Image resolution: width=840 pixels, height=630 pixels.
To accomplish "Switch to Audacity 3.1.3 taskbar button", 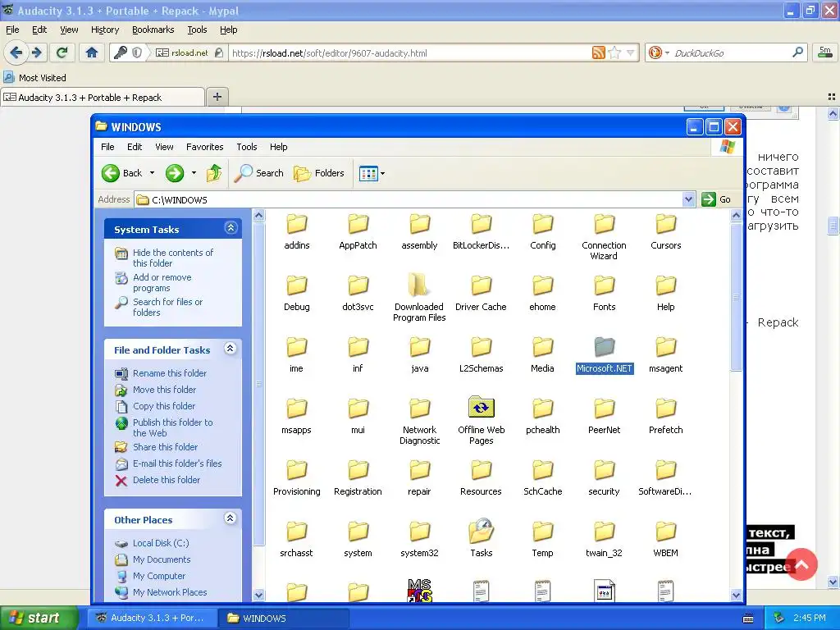I will 152,618.
